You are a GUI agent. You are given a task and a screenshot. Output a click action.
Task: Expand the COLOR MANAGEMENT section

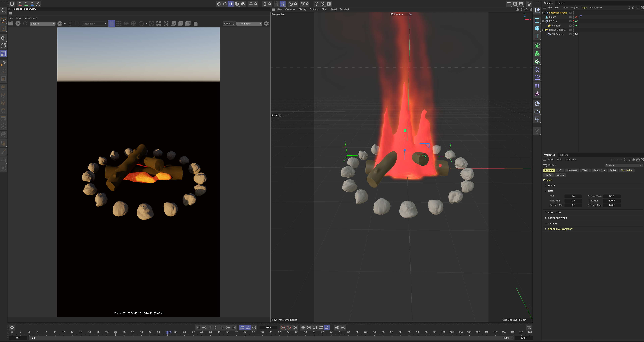(x=546, y=229)
